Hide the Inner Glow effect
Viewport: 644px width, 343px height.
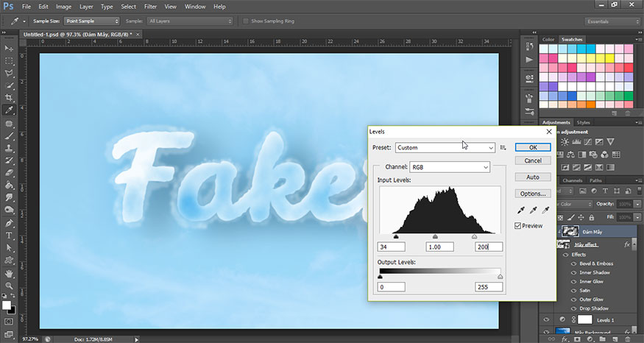coord(574,282)
